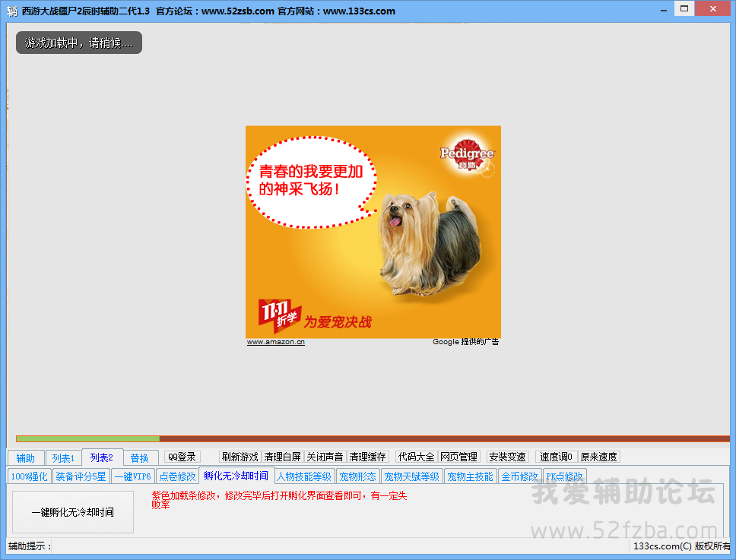736x560 pixels.
Task: Click the Pedigree dog ad banner
Action: pyautogui.click(x=373, y=233)
